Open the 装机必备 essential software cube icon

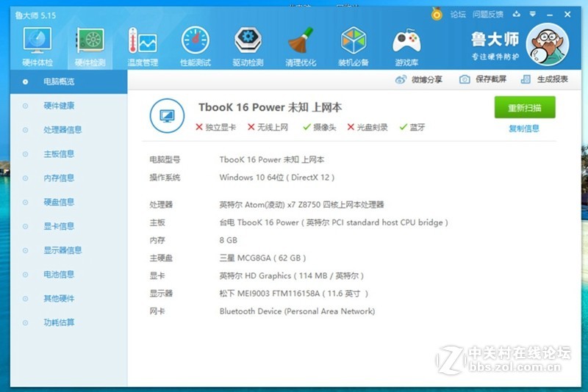click(x=354, y=46)
